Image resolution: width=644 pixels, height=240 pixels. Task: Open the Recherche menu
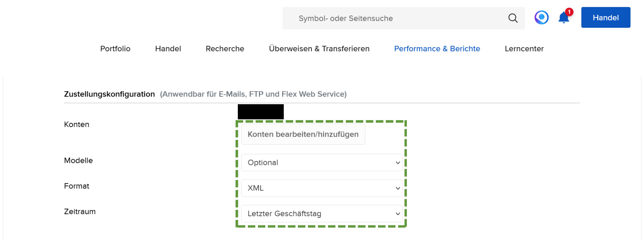225,49
